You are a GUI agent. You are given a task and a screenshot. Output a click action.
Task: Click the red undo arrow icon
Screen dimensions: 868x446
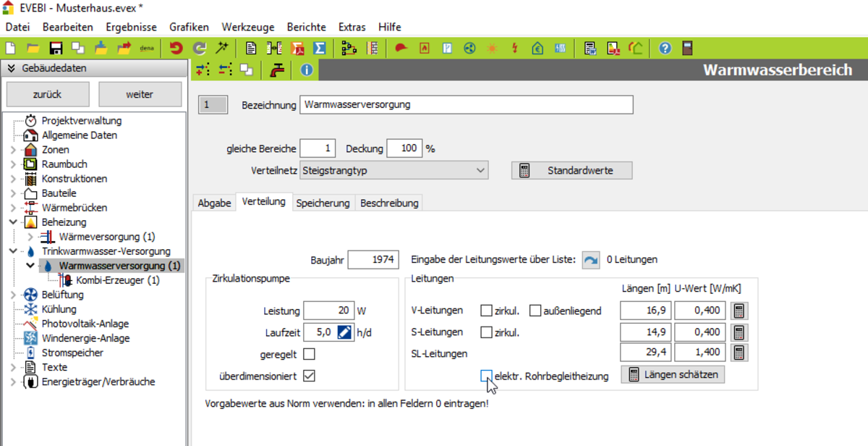[x=176, y=49]
